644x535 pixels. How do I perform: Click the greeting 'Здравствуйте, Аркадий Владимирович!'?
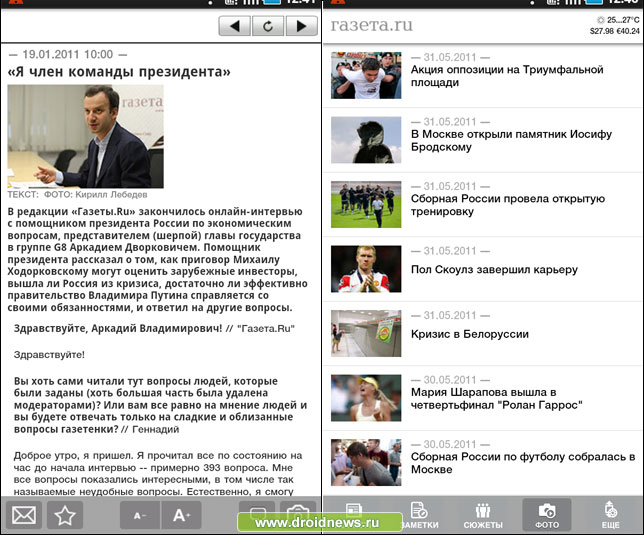tap(118, 328)
